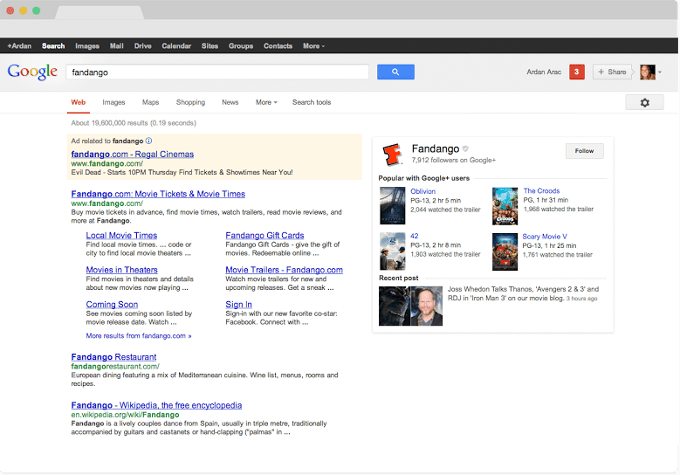
Task: Open +Ardan in the black bar
Action: tap(20, 46)
